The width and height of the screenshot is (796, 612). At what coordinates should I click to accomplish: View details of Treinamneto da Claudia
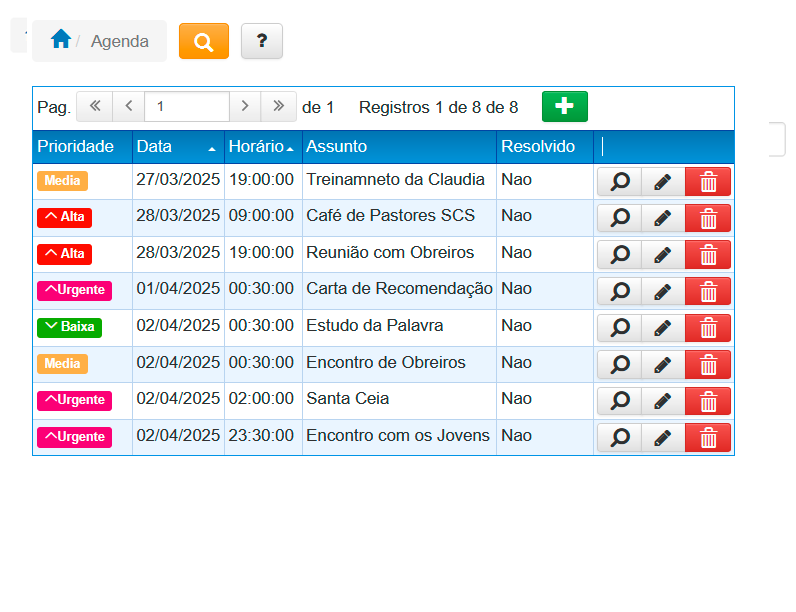click(x=620, y=182)
